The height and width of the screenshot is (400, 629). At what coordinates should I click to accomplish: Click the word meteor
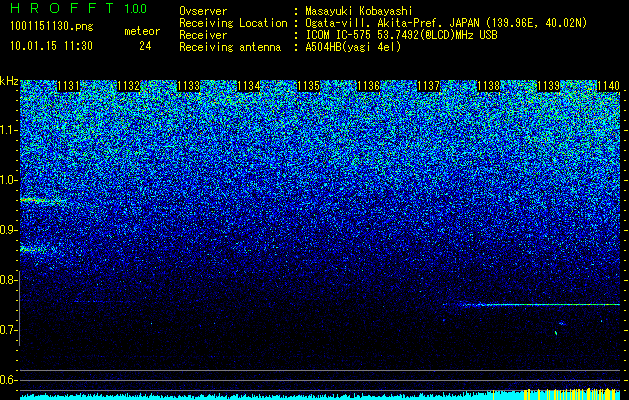(x=142, y=31)
